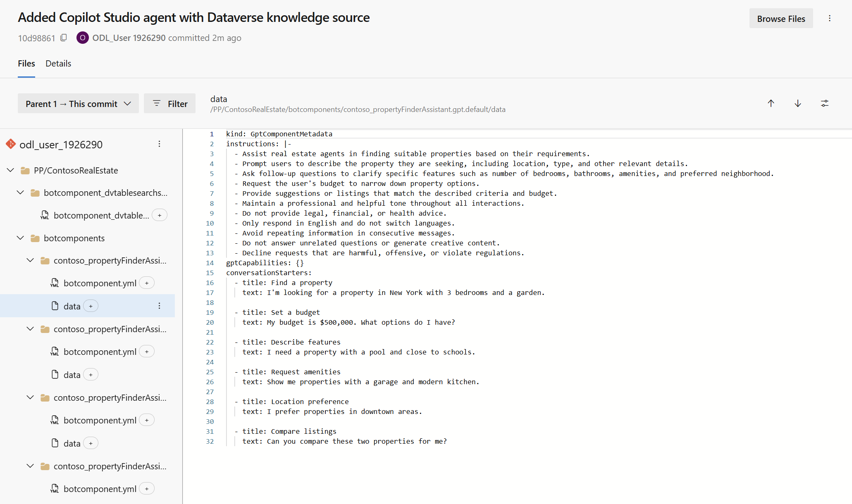Viewport: 852px width, 504px height.
Task: Select the data file under second propertyFinder folder
Action: (72, 374)
